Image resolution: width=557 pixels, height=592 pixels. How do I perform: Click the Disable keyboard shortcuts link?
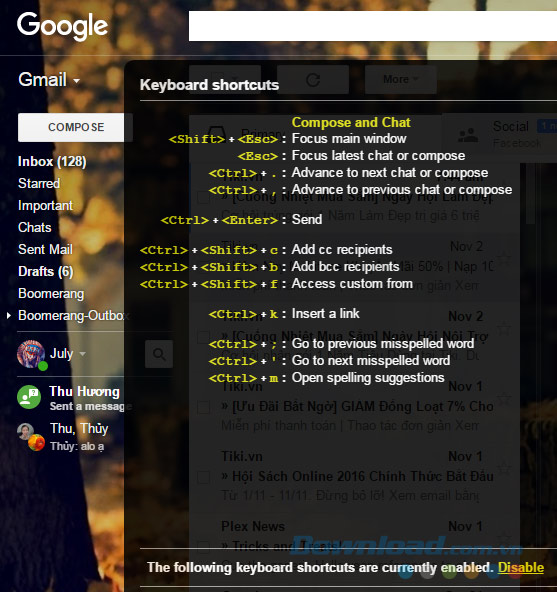521,567
